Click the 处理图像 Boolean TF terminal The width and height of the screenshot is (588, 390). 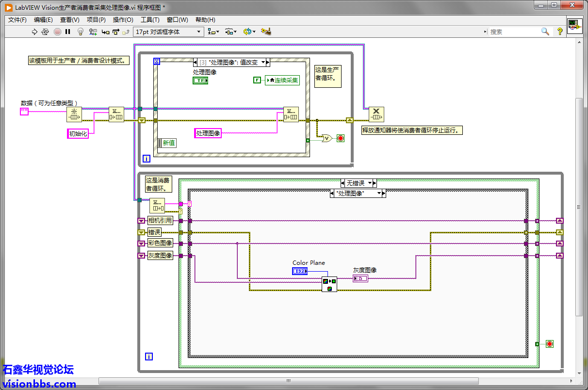[200, 81]
